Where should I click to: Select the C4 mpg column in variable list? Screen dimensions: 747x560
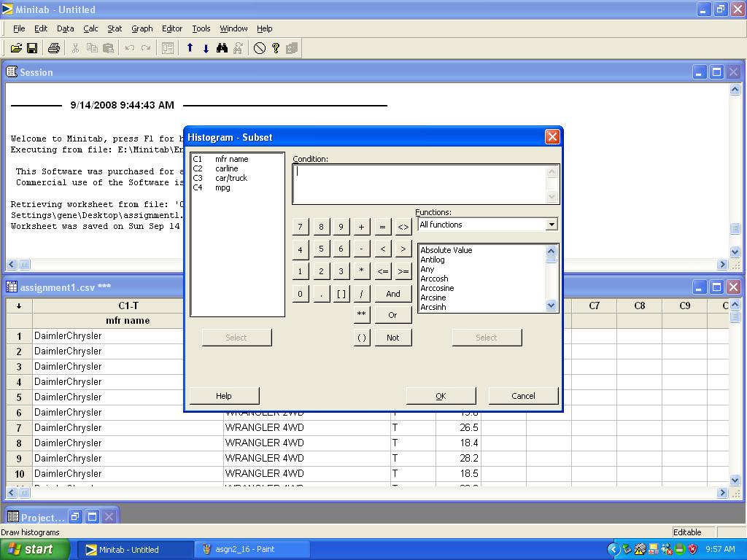point(222,187)
